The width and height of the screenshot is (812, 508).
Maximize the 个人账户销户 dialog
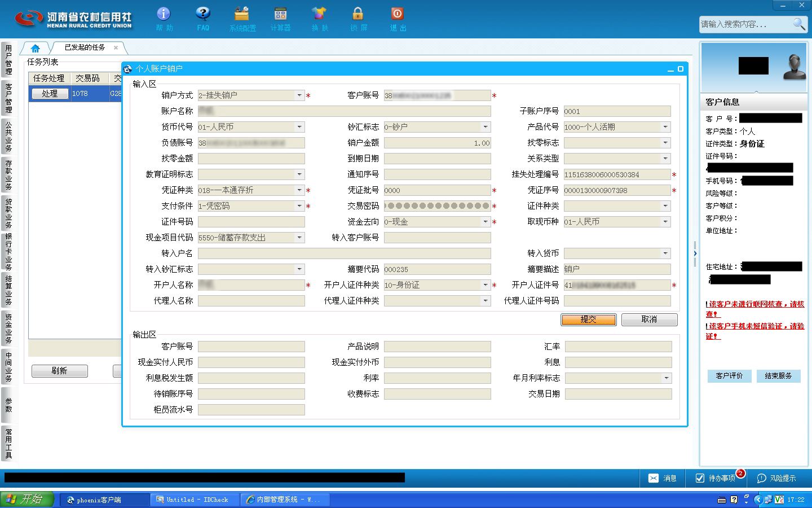[681, 69]
